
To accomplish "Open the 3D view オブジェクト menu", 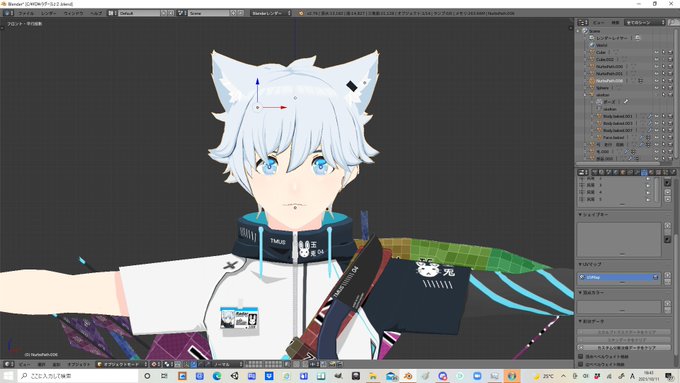I will (78, 364).
